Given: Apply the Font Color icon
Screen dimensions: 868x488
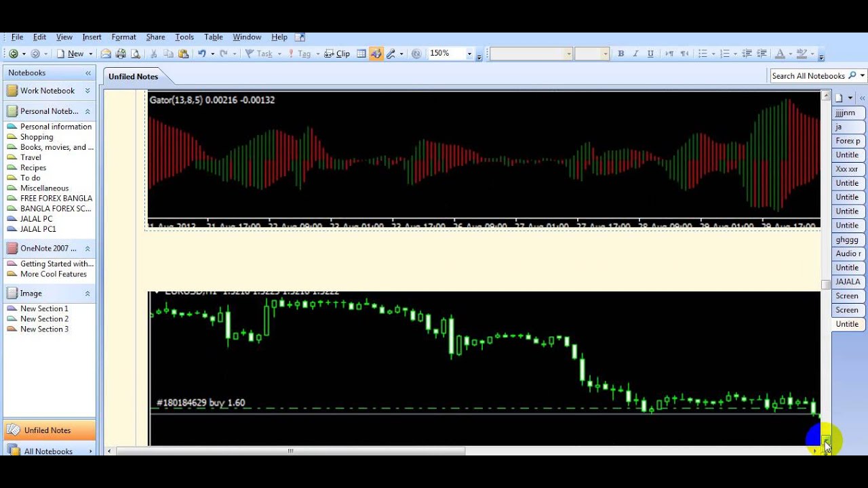Looking at the screenshot, I should pyautogui.click(x=780, y=54).
